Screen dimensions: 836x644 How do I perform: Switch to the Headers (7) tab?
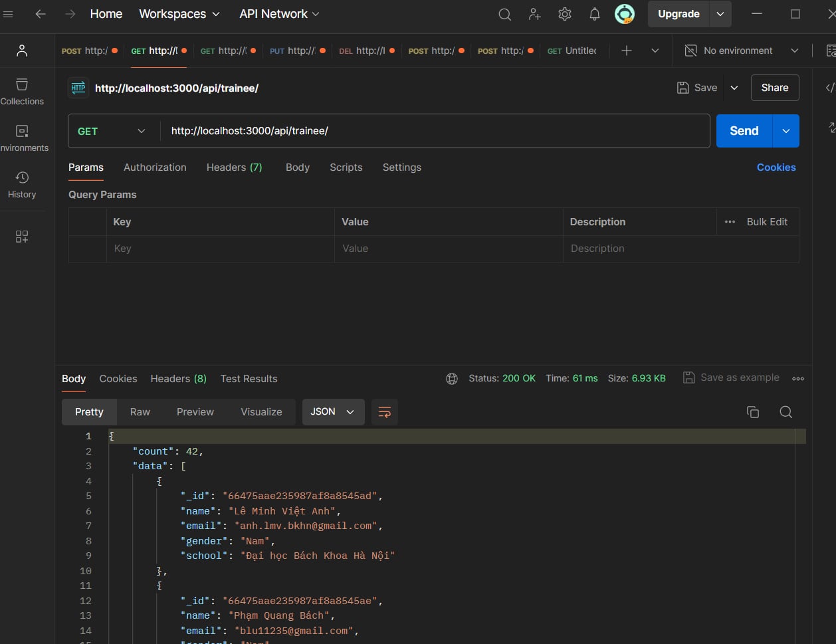[235, 167]
